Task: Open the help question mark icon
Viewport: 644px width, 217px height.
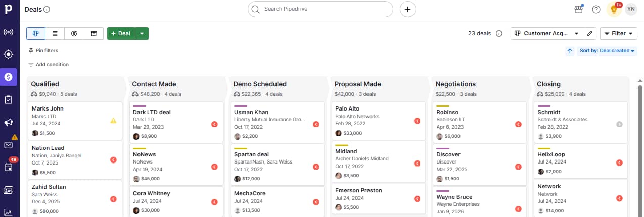Action: point(596,9)
